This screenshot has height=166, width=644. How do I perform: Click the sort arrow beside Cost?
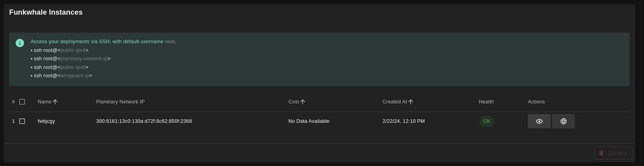(303, 102)
